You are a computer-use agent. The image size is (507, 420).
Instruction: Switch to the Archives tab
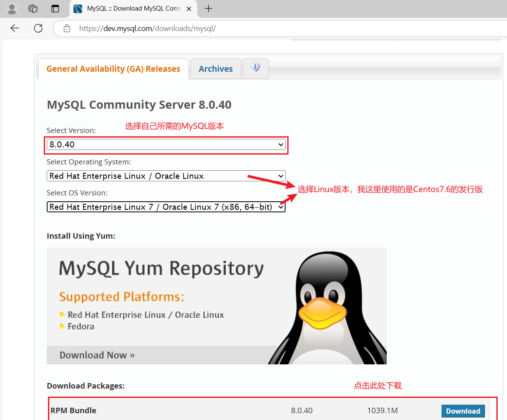point(215,69)
